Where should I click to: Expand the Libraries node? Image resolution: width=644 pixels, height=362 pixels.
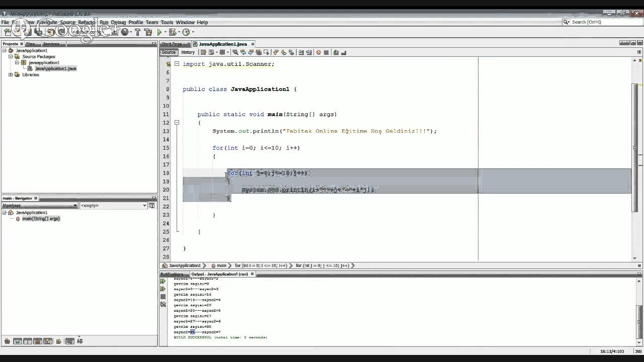pyautogui.click(x=11, y=75)
